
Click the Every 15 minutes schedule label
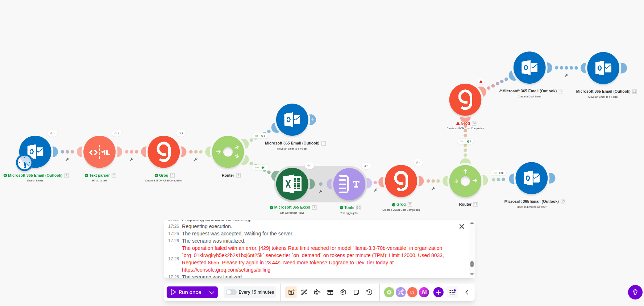pyautogui.click(x=256, y=292)
